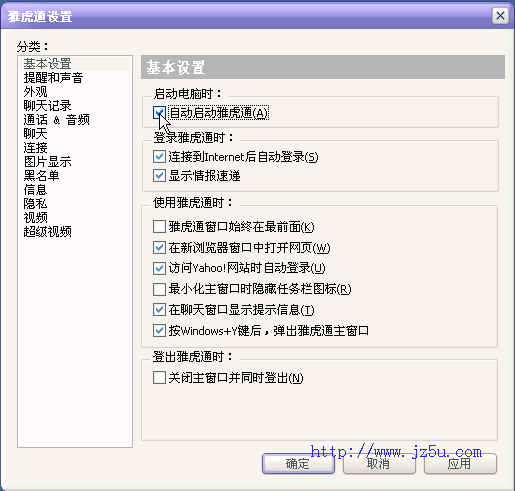Switch to 外观 category
The height and width of the screenshot is (491, 515).
click(35, 92)
